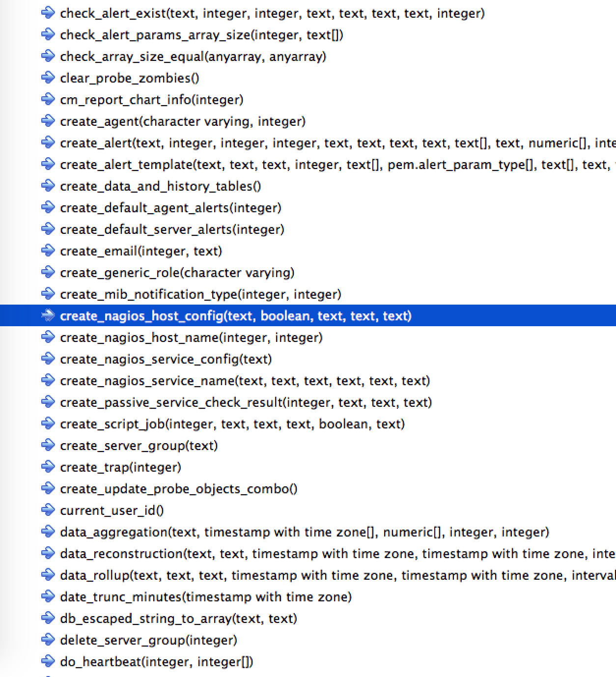Screen dimensions: 616x677
Task: Select check_alert_params_array_size function
Action: click(x=201, y=35)
